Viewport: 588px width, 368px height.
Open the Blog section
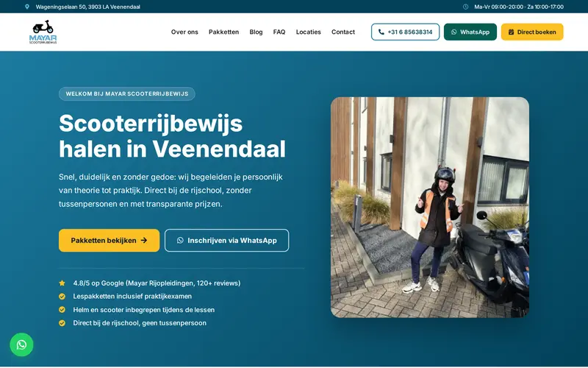tap(256, 32)
